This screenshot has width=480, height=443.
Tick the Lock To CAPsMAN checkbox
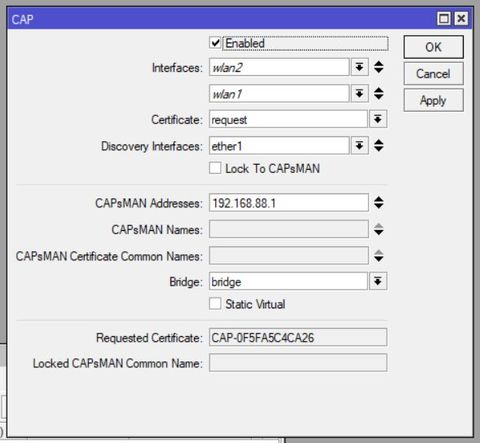[x=215, y=168]
